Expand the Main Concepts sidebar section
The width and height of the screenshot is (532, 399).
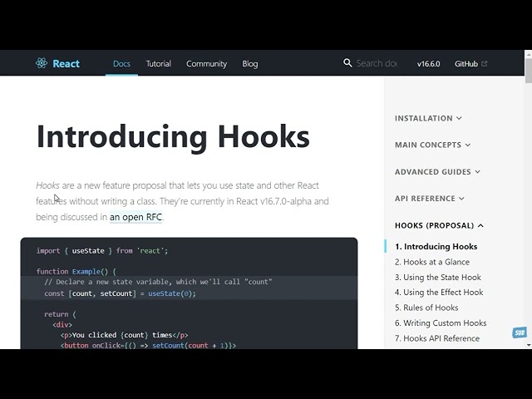(432, 145)
